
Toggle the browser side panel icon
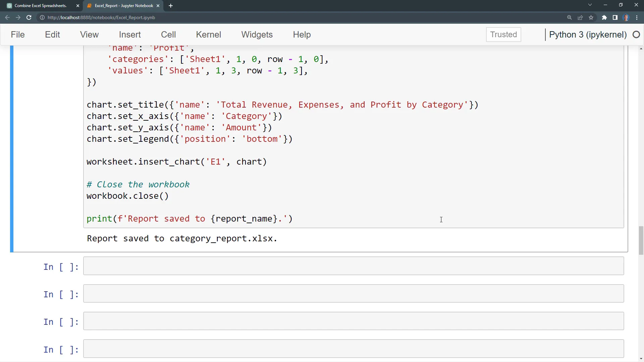615,17
